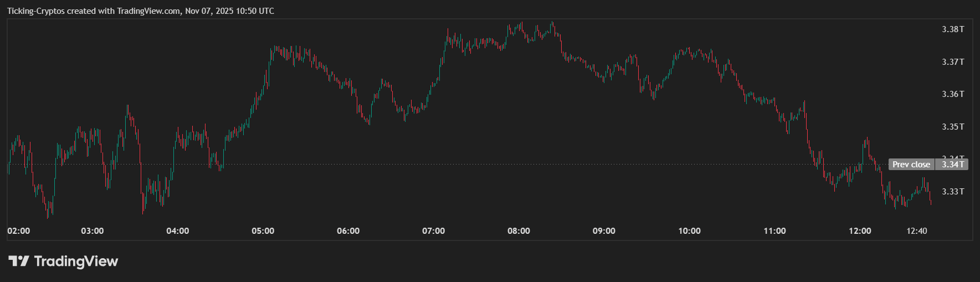
Task: Click the last red candle on chart
Action: pos(930,201)
